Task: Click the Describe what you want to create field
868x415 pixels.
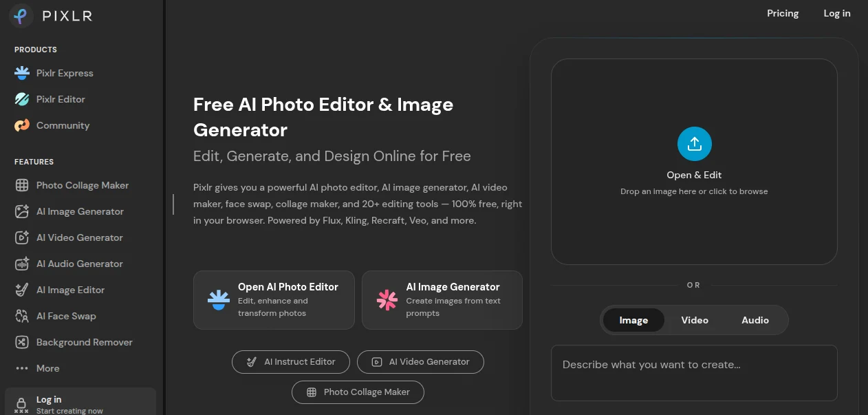Action: (x=694, y=373)
